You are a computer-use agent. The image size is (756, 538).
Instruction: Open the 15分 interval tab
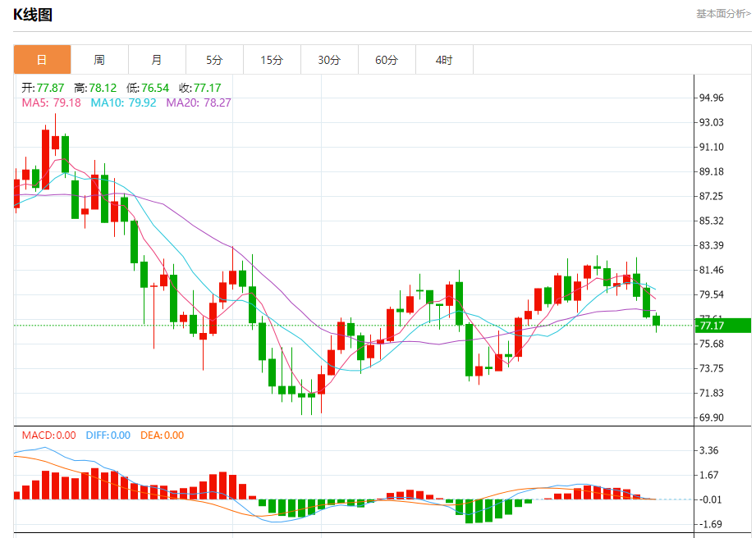(x=272, y=60)
